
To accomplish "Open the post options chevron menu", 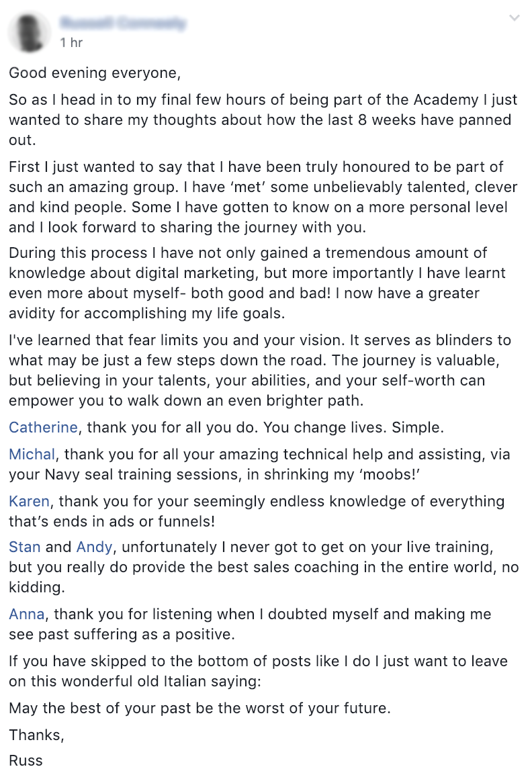I will (515, 19).
